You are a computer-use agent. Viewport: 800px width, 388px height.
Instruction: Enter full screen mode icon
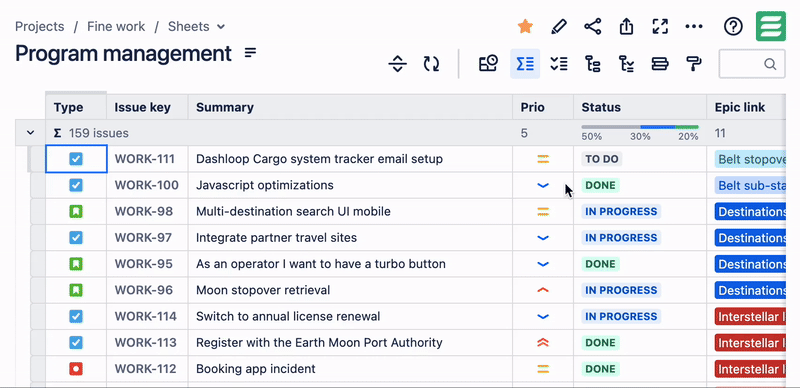(x=660, y=27)
